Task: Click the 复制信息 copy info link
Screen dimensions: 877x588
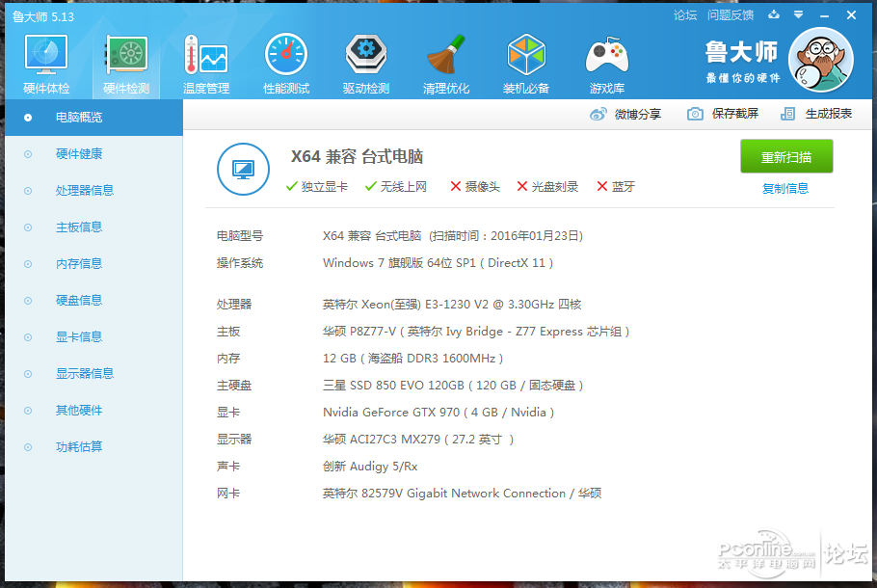Action: tap(785, 189)
